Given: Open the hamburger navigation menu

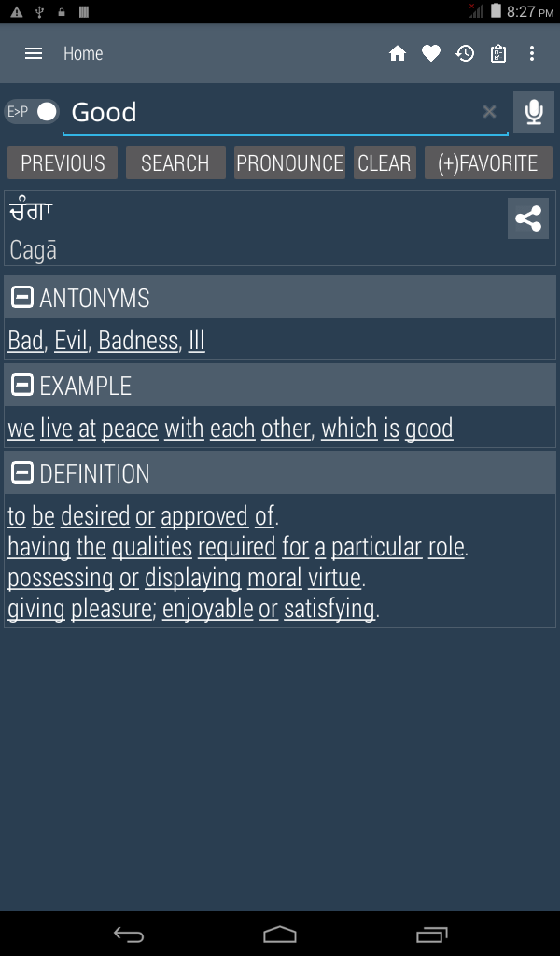Looking at the screenshot, I should tap(34, 53).
